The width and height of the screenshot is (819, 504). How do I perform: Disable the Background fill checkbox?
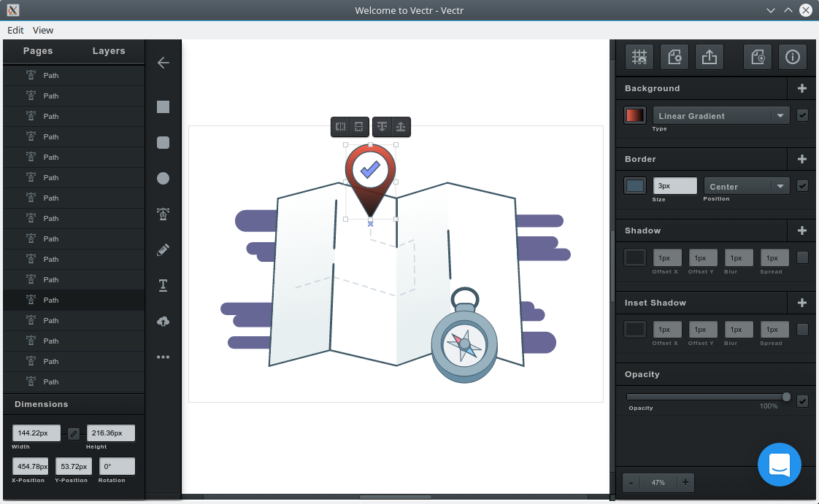click(802, 115)
